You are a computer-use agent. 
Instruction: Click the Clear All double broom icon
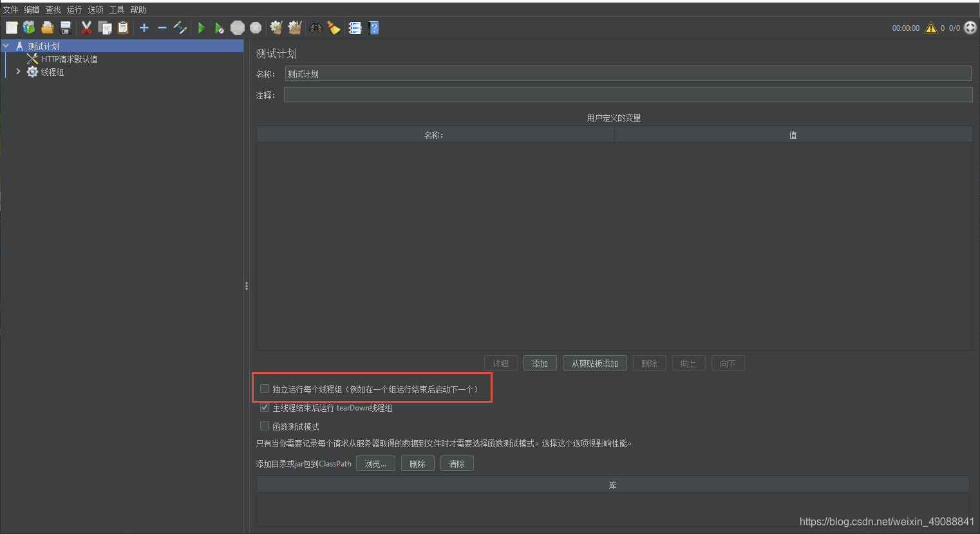(x=295, y=28)
